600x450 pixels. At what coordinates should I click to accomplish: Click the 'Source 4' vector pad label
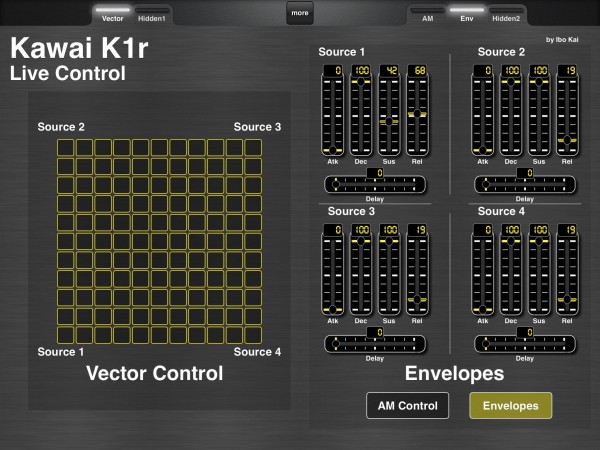(x=257, y=352)
